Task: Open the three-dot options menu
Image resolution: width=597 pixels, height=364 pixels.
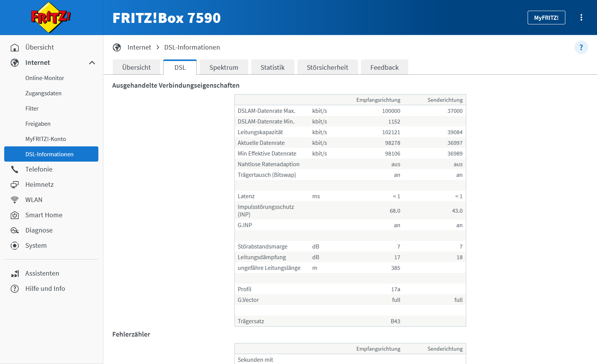Action: 581,18
